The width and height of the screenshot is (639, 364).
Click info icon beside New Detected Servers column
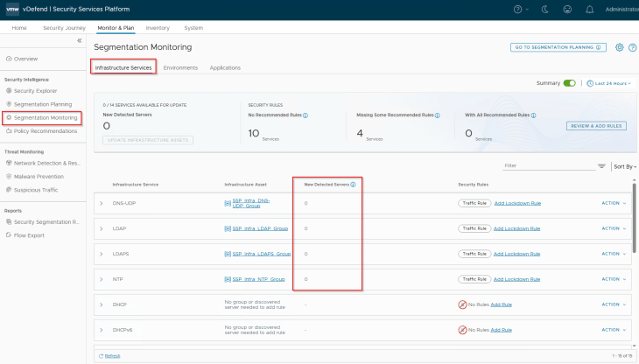[x=353, y=185]
